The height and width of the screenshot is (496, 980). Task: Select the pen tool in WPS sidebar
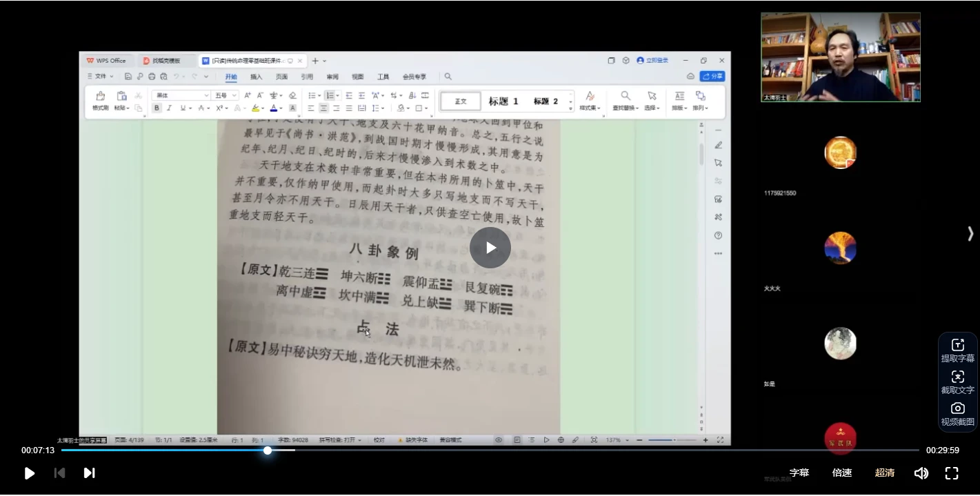click(718, 145)
